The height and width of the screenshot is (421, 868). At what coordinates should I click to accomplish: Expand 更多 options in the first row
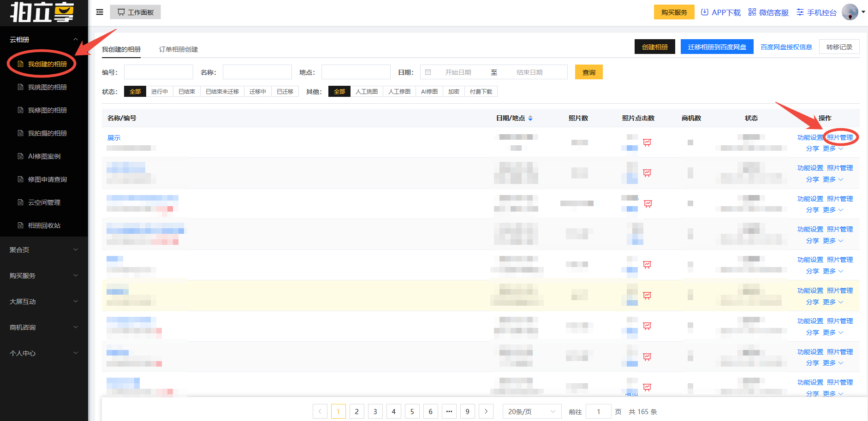pos(832,148)
